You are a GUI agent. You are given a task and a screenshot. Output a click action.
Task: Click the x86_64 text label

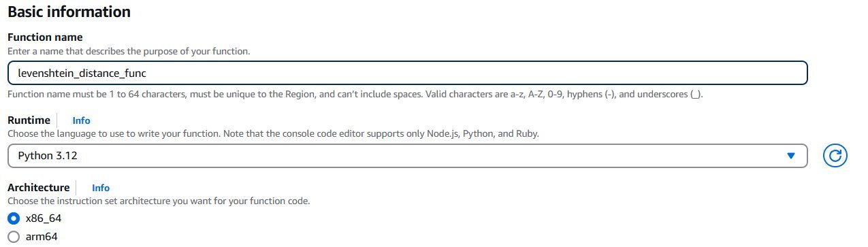coord(44,218)
